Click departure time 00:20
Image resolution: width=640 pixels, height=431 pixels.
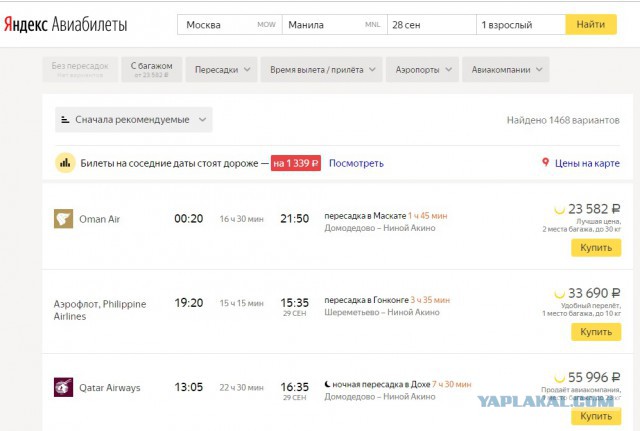(x=189, y=219)
